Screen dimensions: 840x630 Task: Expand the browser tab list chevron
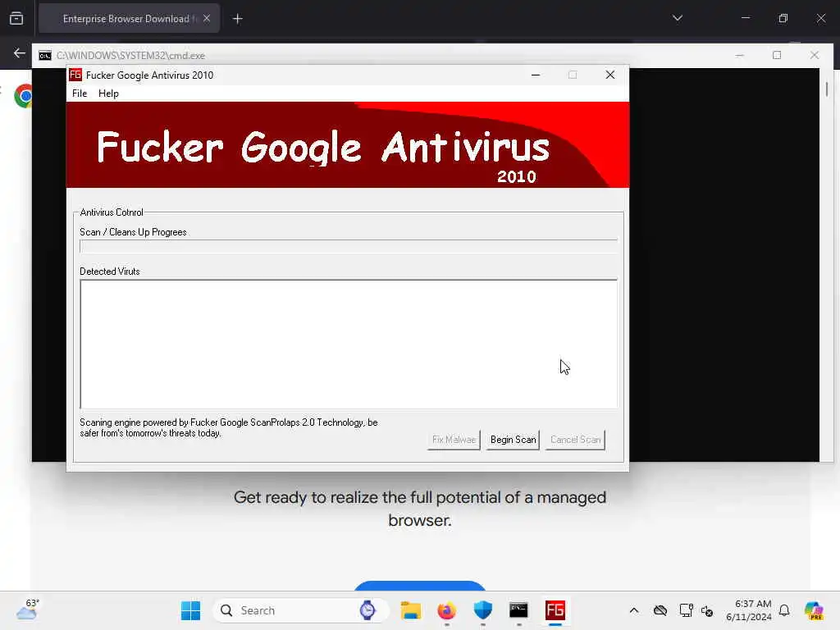click(677, 18)
